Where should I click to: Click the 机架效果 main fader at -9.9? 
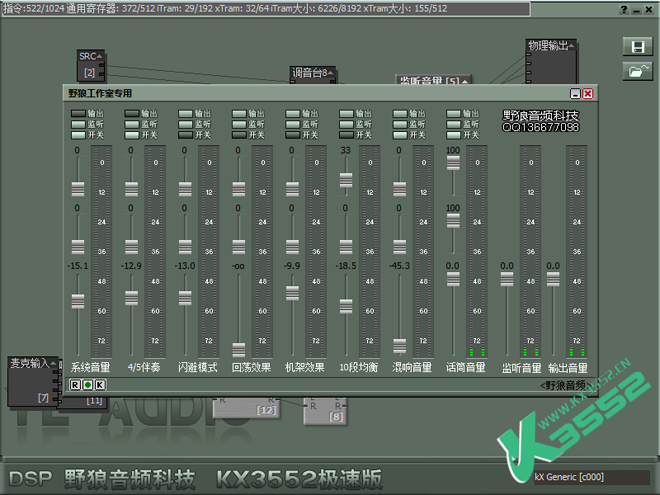coord(293,293)
